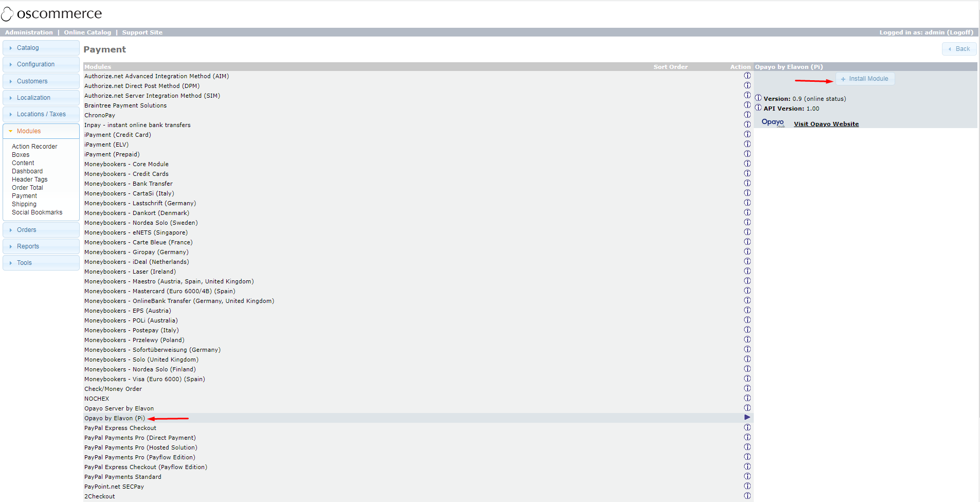Open the Online Catalog link
This screenshot has width=980, height=502.
click(87, 32)
